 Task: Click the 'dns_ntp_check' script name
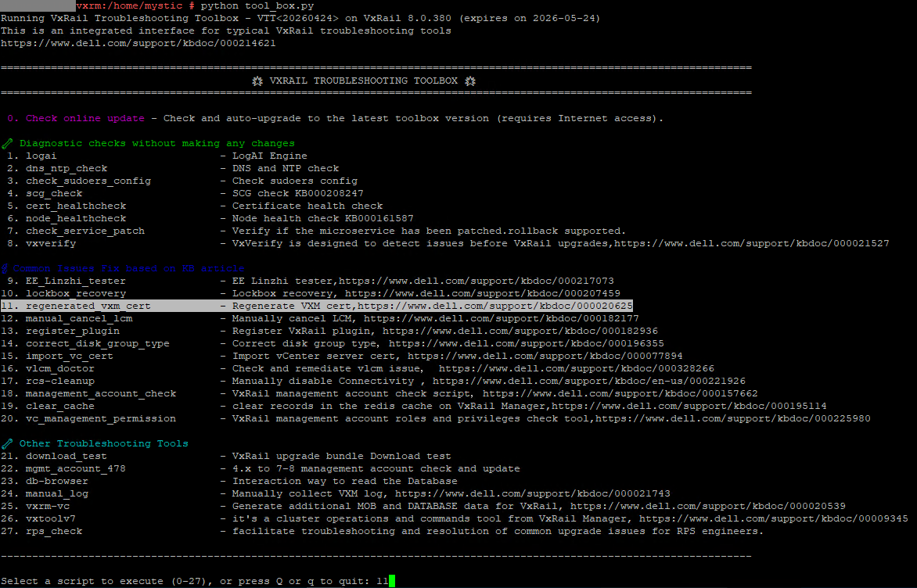pyautogui.click(x=66, y=168)
